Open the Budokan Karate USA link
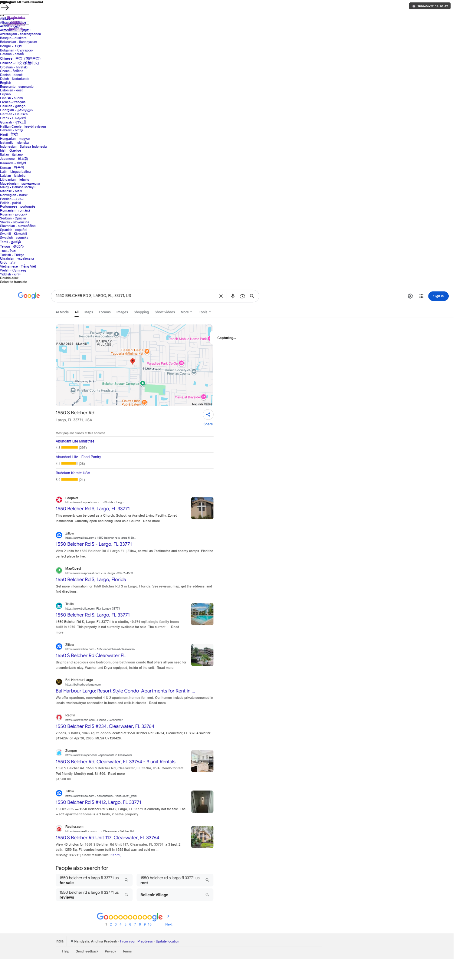The height and width of the screenshot is (980, 459). pyautogui.click(x=73, y=473)
